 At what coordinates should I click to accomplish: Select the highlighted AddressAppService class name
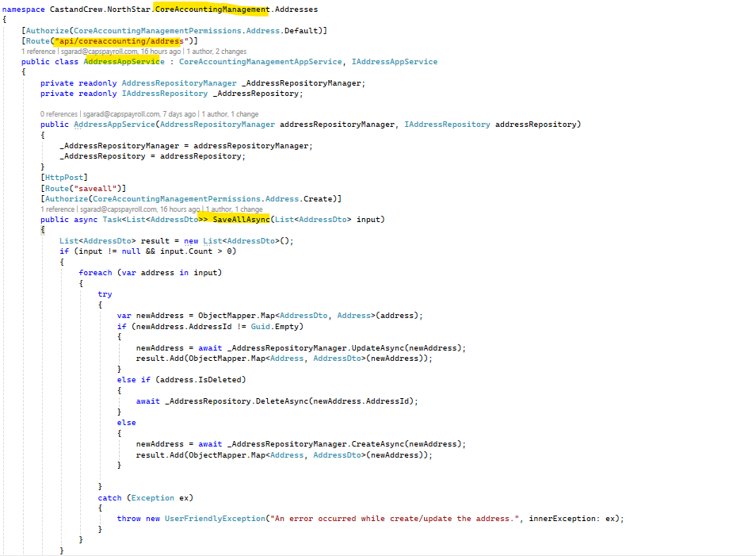[124, 61]
